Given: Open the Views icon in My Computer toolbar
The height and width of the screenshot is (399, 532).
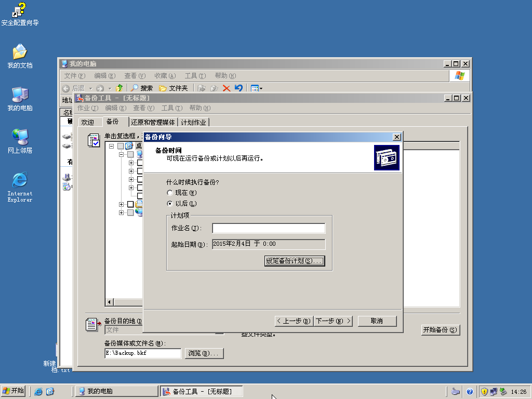Looking at the screenshot, I should 256,88.
